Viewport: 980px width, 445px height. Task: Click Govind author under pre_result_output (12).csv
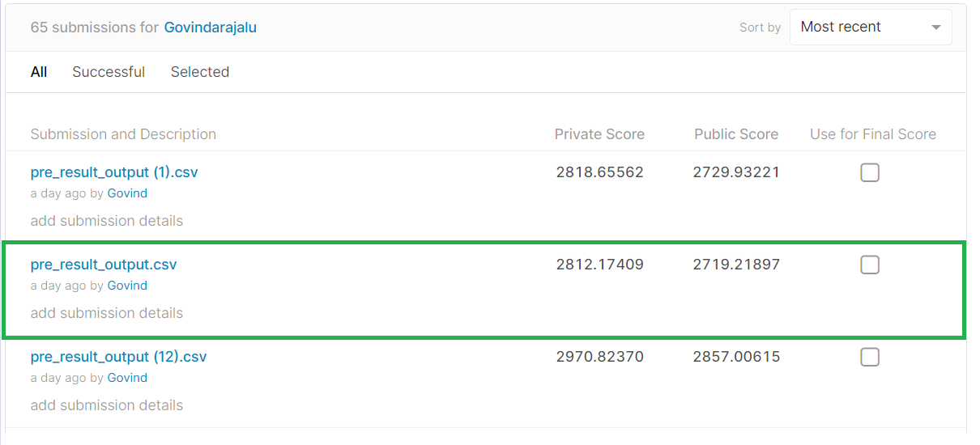[x=127, y=378]
